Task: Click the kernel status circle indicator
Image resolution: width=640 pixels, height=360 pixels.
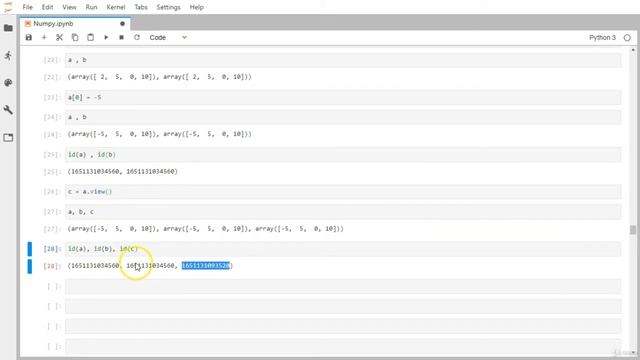Action: pos(627,38)
